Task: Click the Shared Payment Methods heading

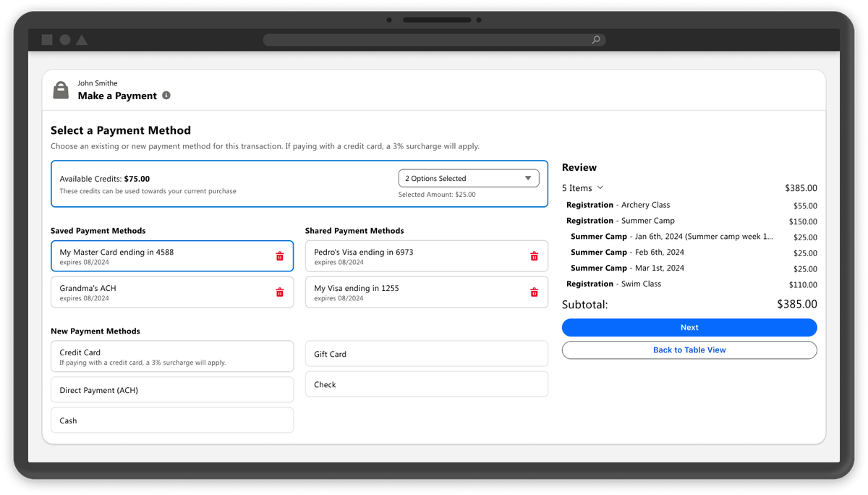Action: point(354,231)
